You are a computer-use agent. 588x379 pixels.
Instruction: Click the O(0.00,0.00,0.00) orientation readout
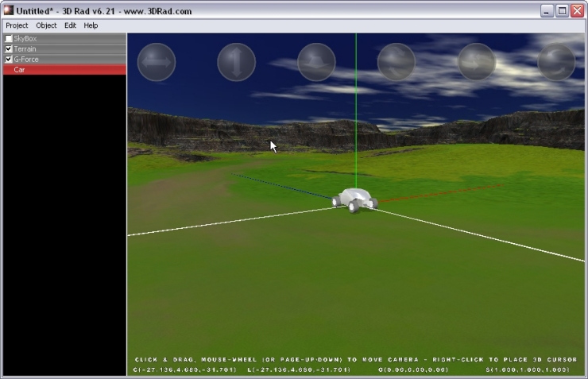(413, 369)
